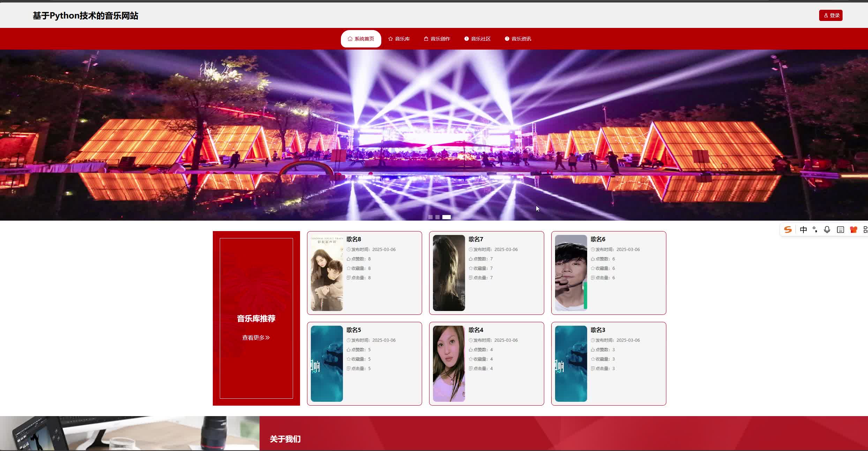Open the 音乐库 menu item
The width and height of the screenshot is (868, 451).
pyautogui.click(x=399, y=39)
